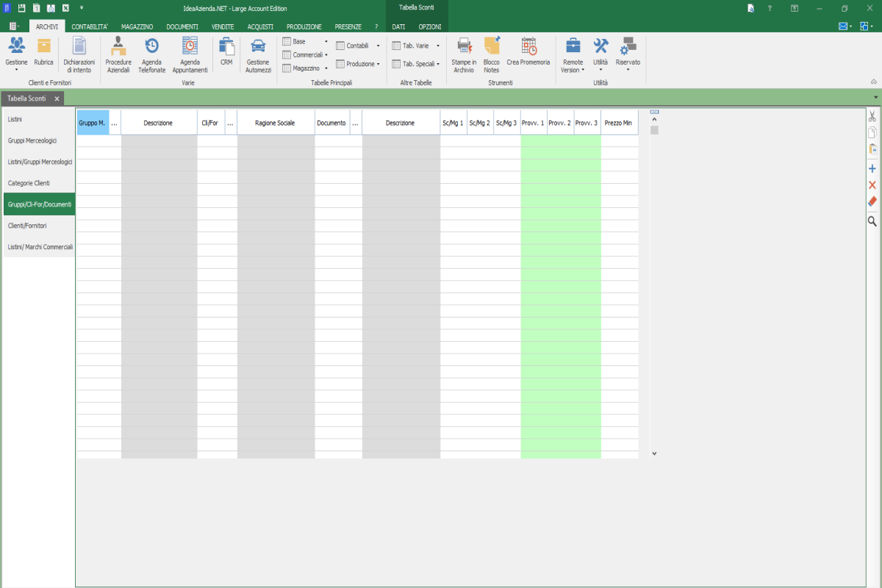Viewport: 882px width, 588px height.
Task: Open Dichiarazioni di intento
Action: coord(79,54)
